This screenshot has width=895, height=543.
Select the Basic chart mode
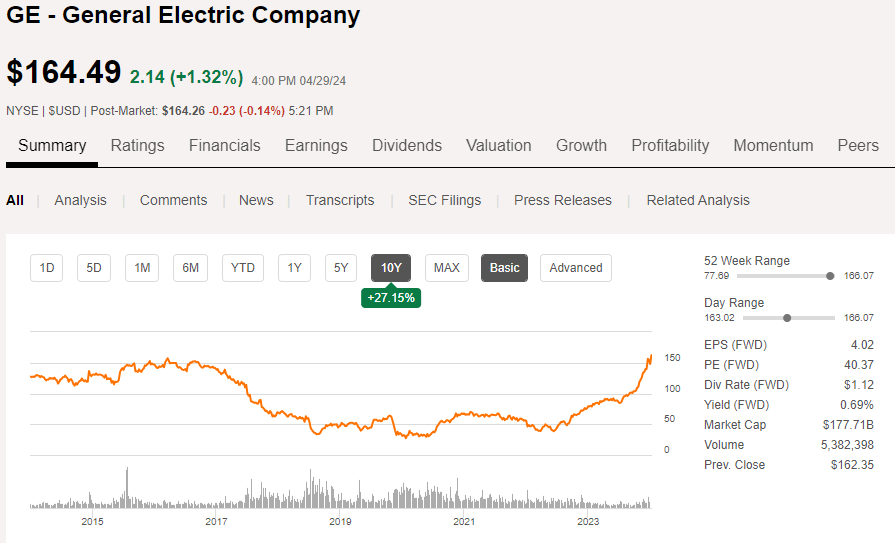point(504,267)
